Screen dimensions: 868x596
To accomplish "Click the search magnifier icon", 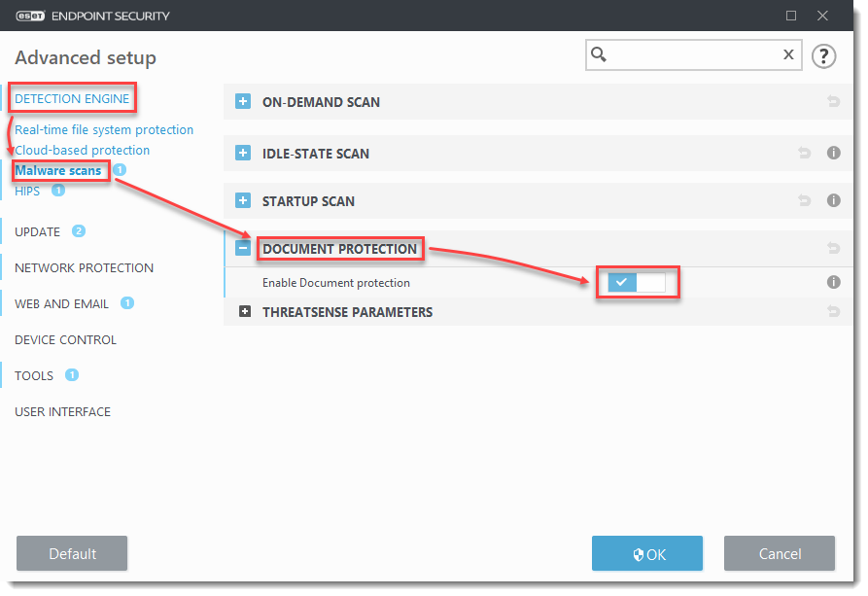I will tap(598, 55).
